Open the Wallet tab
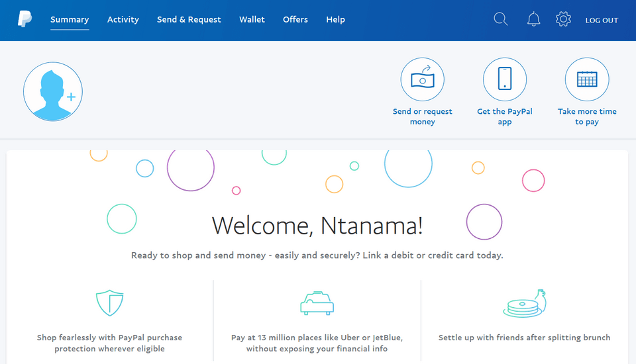Image resolution: width=636 pixels, height=364 pixels. click(252, 19)
